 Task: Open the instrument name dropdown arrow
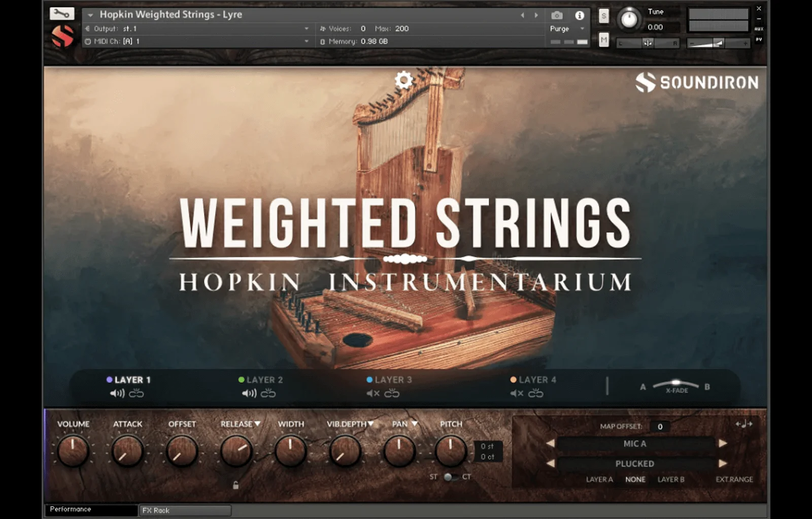[90, 15]
